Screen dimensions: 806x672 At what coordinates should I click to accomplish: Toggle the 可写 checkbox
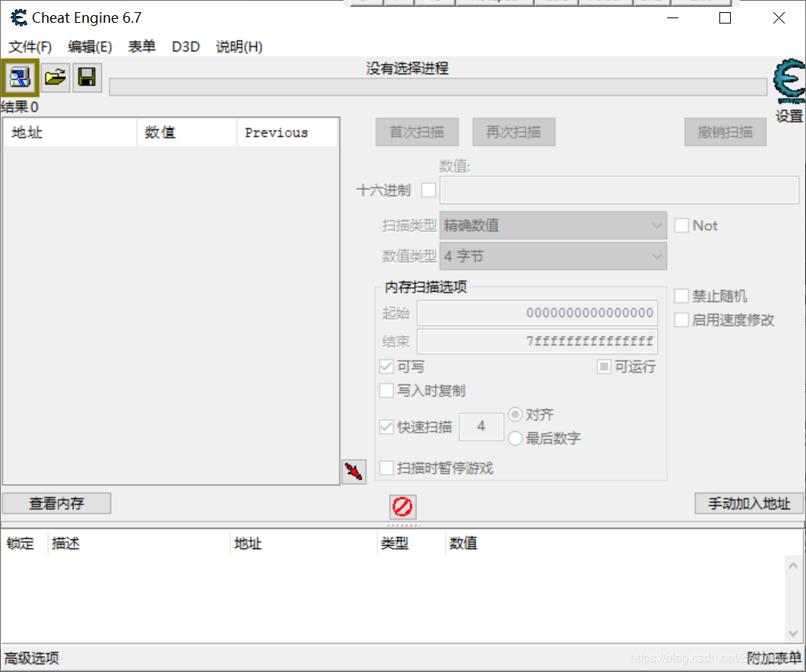pos(387,366)
